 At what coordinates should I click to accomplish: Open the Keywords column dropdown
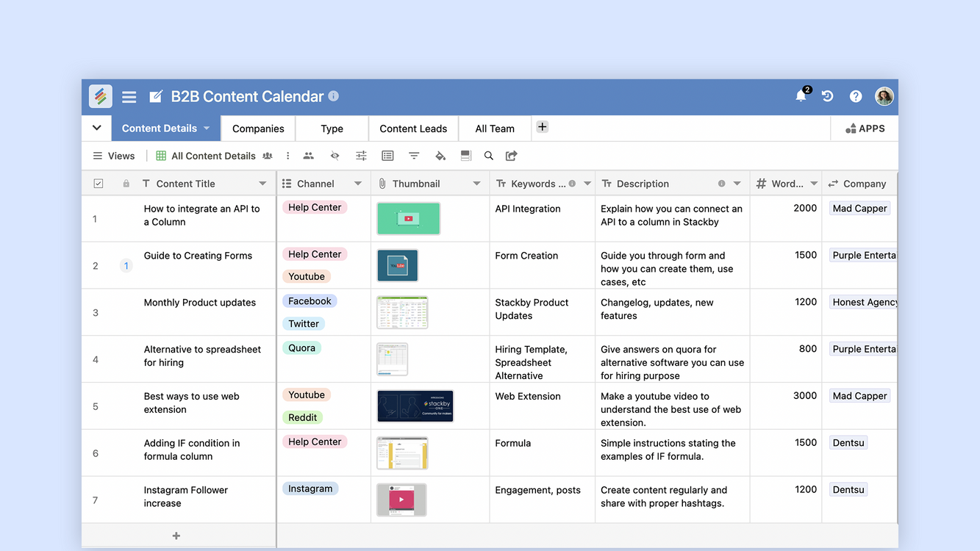(587, 184)
